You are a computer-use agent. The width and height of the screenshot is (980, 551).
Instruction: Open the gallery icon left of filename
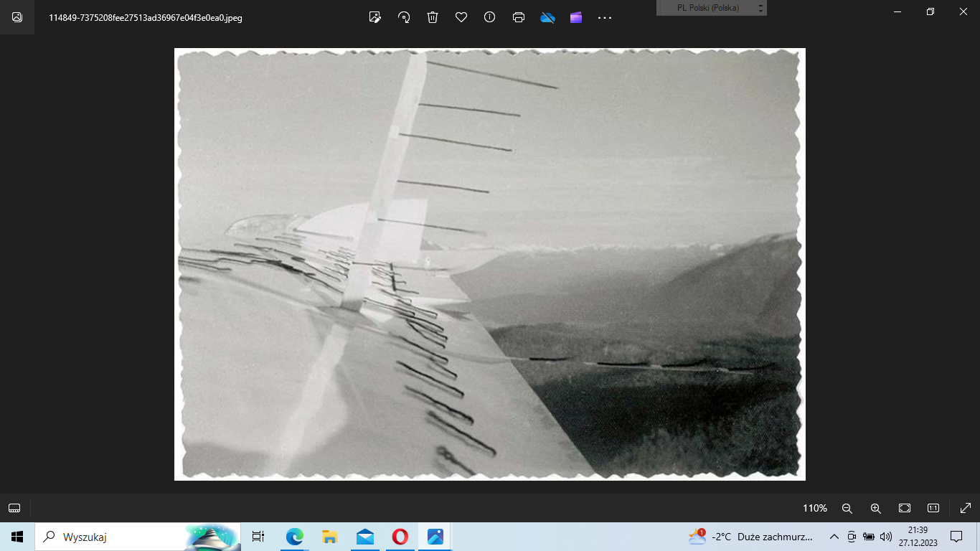tap(17, 17)
